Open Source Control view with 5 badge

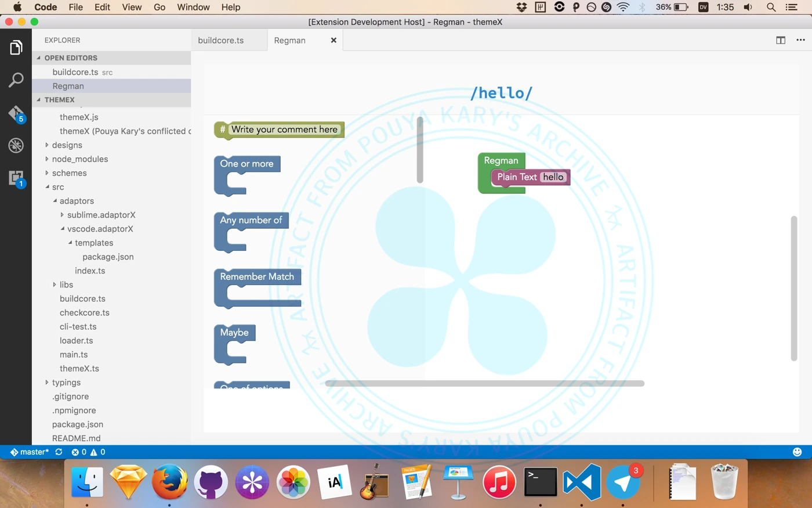point(16,113)
